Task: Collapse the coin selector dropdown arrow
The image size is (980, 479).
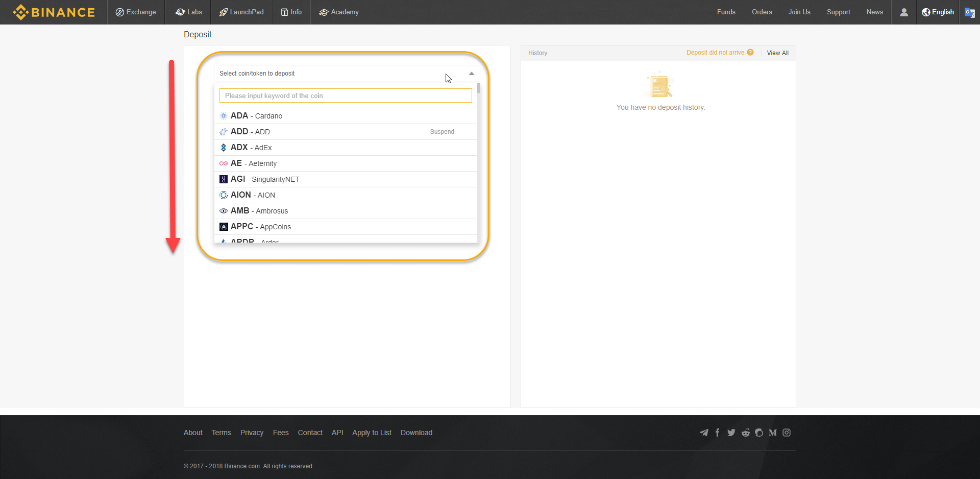Action: click(472, 74)
